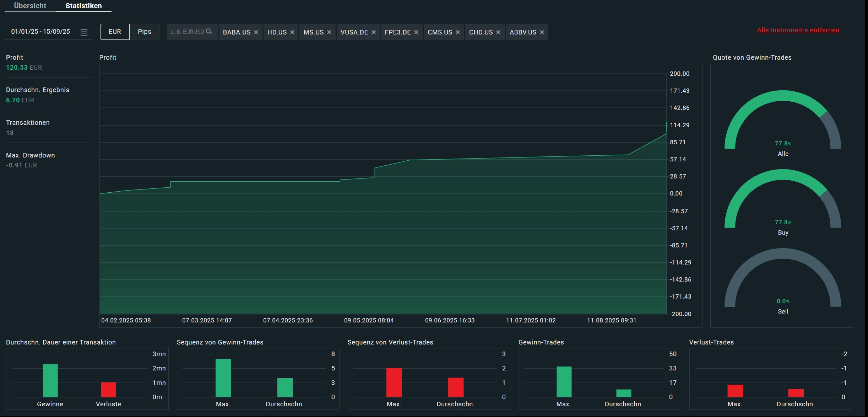
Task: Remove the CHD.US filter tag
Action: click(x=498, y=32)
